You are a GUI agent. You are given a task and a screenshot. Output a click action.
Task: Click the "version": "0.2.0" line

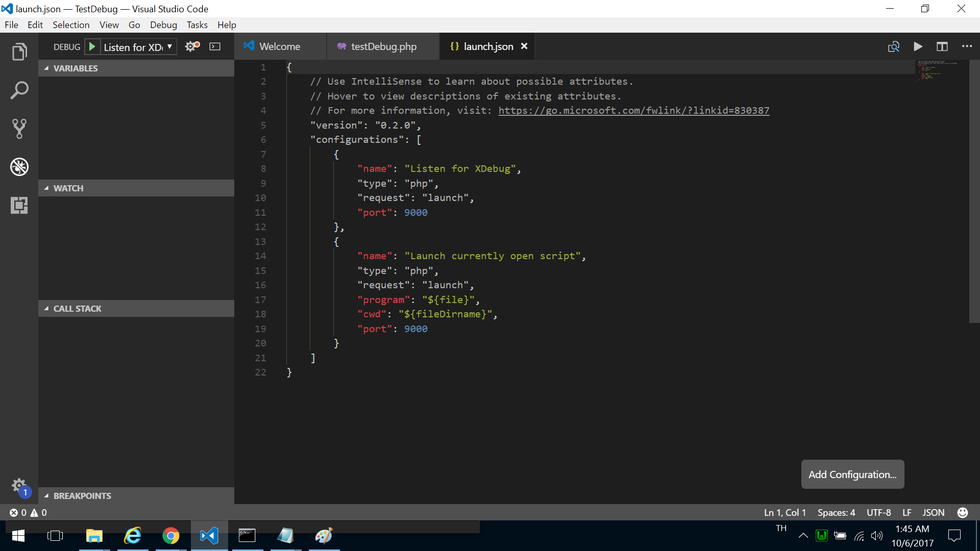(x=365, y=126)
